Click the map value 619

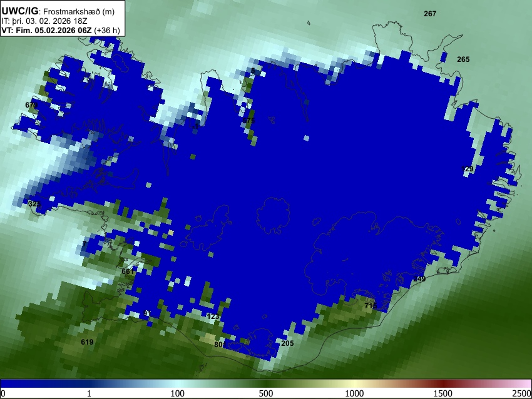coord(87,341)
